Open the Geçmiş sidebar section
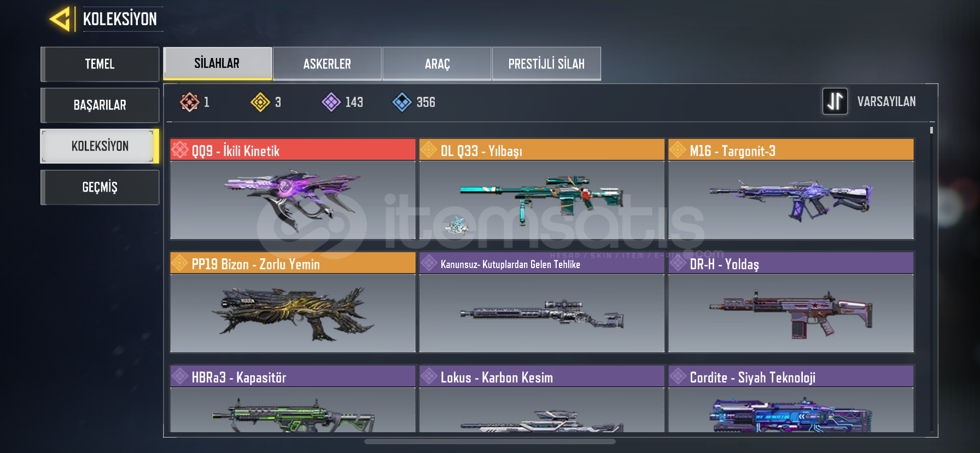The height and width of the screenshot is (453, 980). point(100,187)
